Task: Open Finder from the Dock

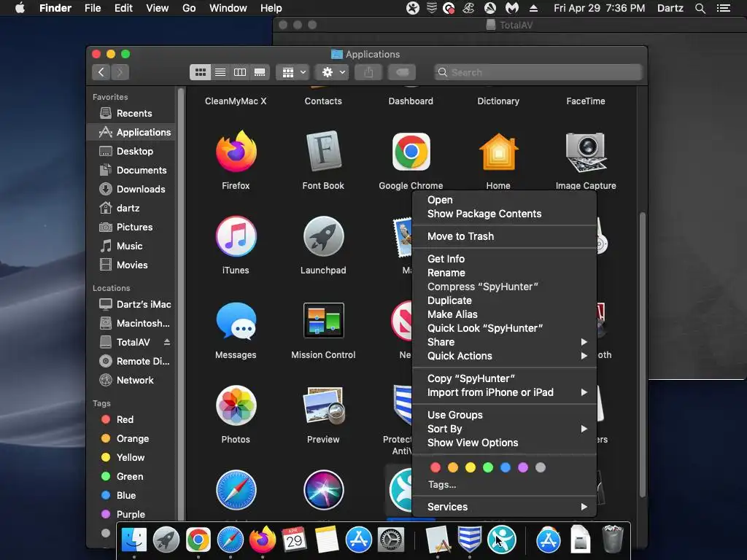Action: coord(134,540)
